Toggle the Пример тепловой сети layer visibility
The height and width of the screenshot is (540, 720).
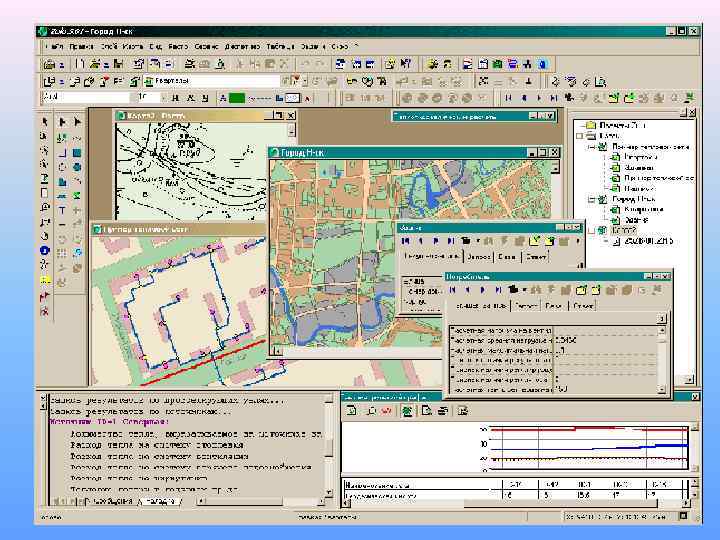pyautogui.click(x=602, y=145)
